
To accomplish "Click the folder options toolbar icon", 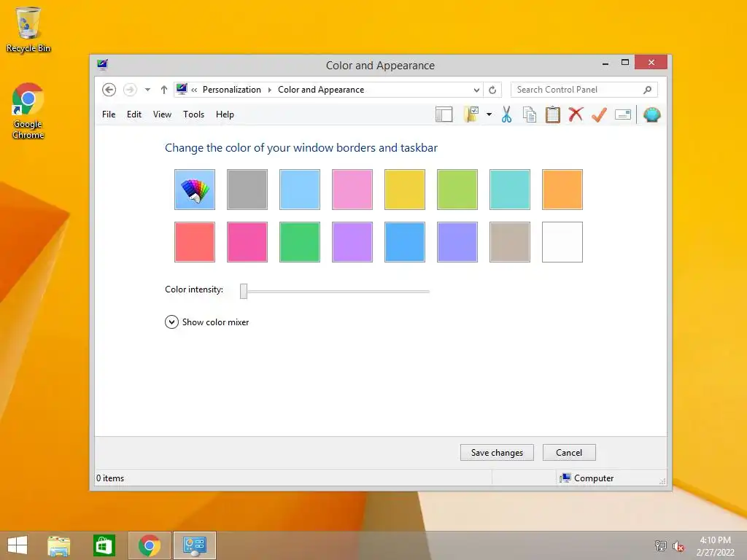I will point(471,114).
